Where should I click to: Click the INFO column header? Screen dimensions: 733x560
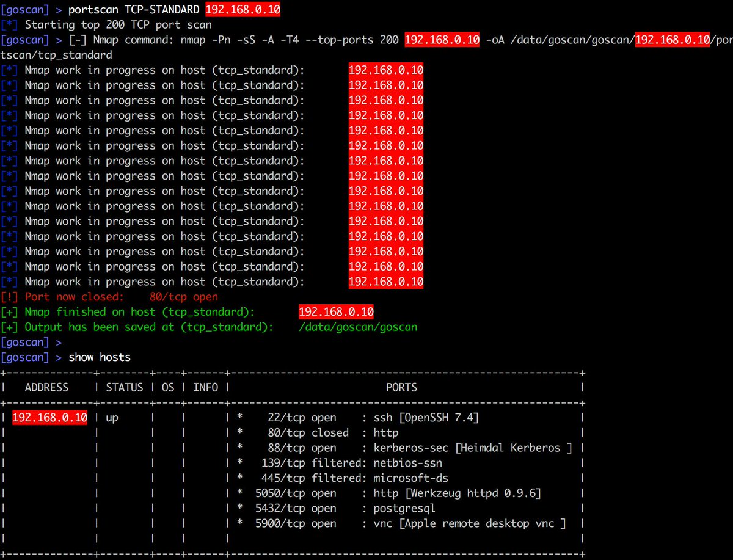205,387
